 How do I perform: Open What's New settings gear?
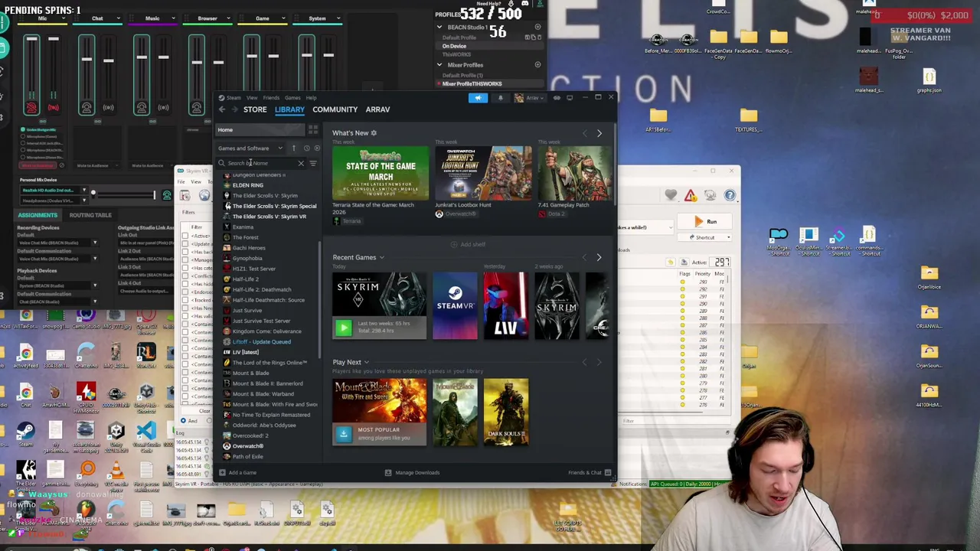[x=374, y=133]
